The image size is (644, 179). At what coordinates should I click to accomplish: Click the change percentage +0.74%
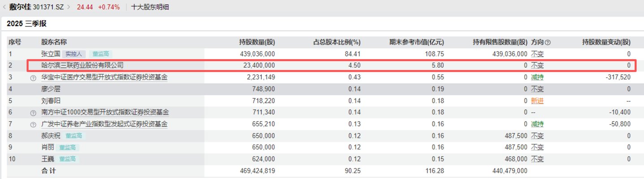click(109, 7)
